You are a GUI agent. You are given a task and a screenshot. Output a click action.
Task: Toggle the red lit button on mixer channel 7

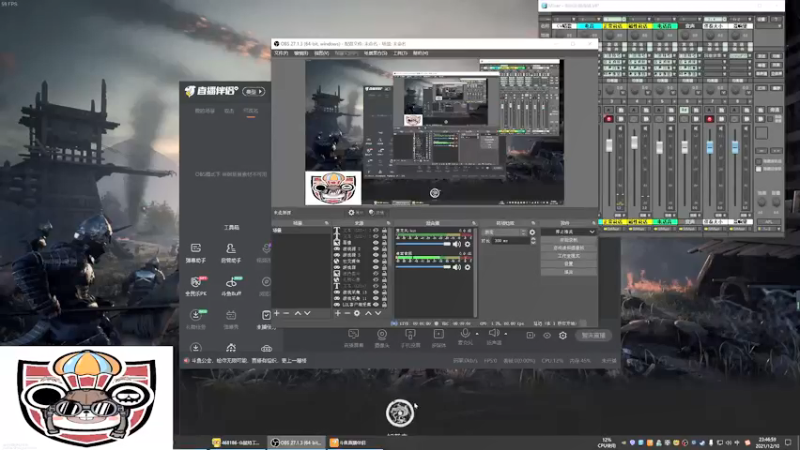tap(709, 119)
